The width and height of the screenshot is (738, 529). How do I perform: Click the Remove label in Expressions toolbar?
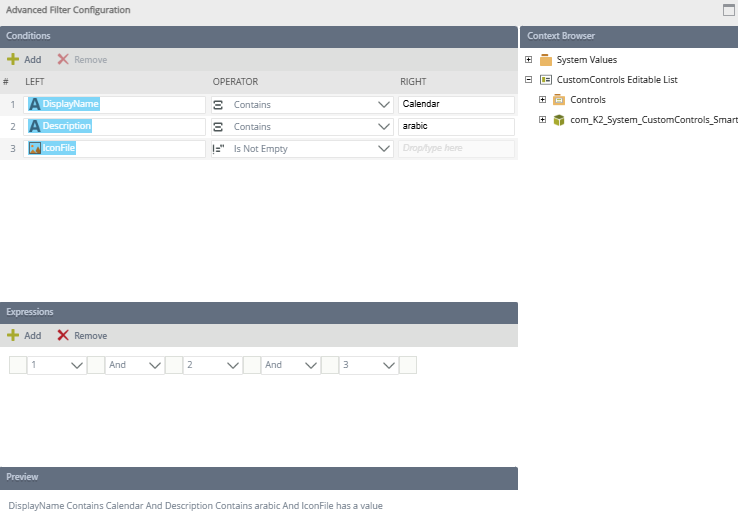pyautogui.click(x=90, y=336)
